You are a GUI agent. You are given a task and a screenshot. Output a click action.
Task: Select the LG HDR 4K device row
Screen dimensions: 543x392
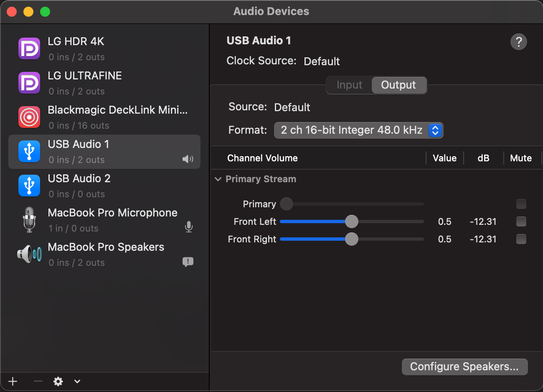pos(104,49)
